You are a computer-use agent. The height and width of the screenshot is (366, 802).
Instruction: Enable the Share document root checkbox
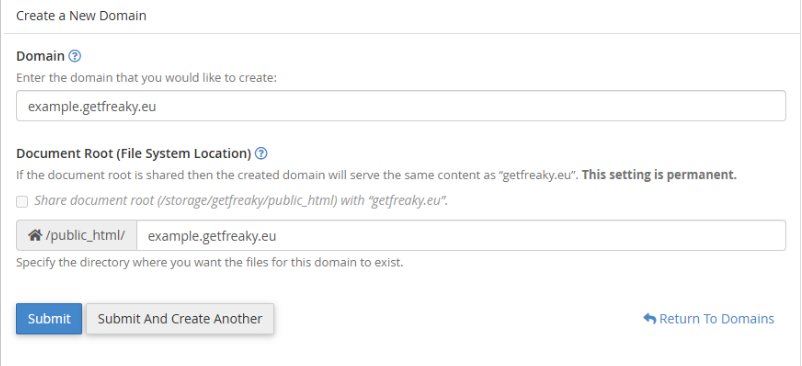pyautogui.click(x=22, y=201)
